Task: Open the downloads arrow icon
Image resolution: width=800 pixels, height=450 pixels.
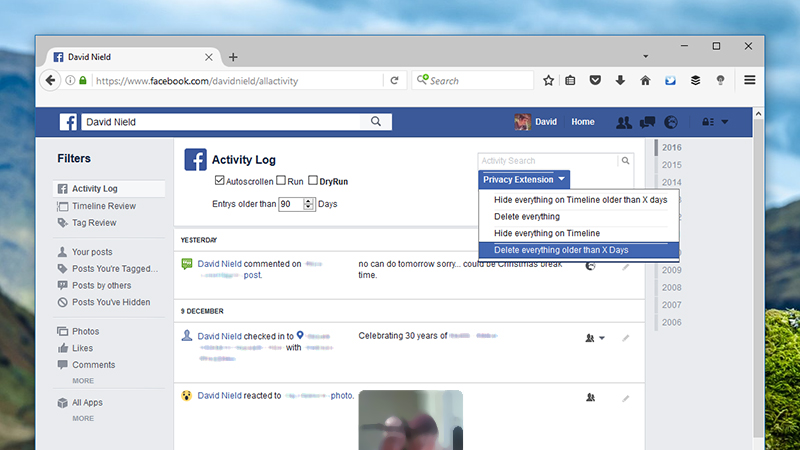Action: 620,80
